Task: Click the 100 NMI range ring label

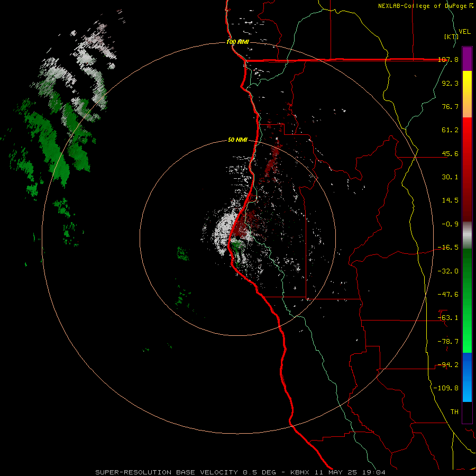Action: pos(237,42)
